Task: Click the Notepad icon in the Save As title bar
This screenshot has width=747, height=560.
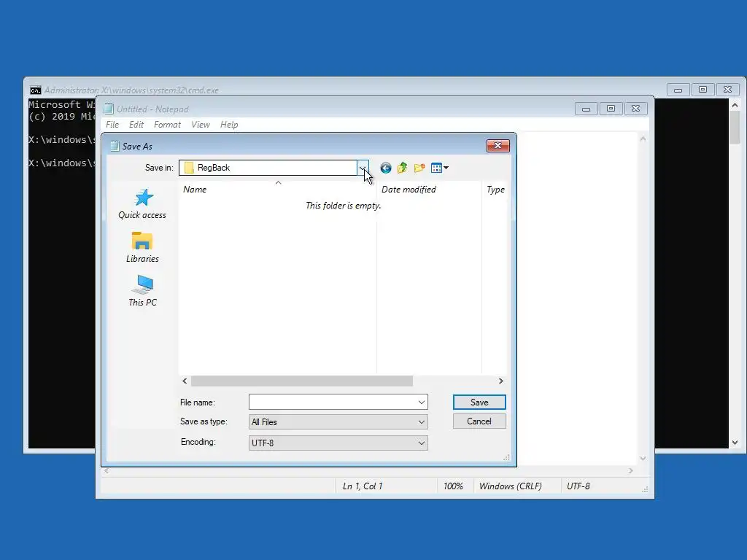Action: pyautogui.click(x=115, y=146)
